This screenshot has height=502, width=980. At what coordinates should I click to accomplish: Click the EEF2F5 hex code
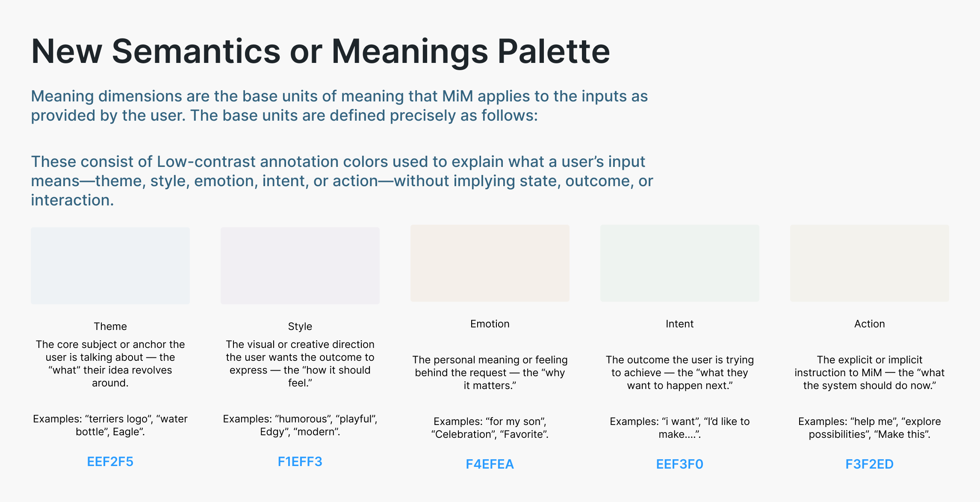110,462
